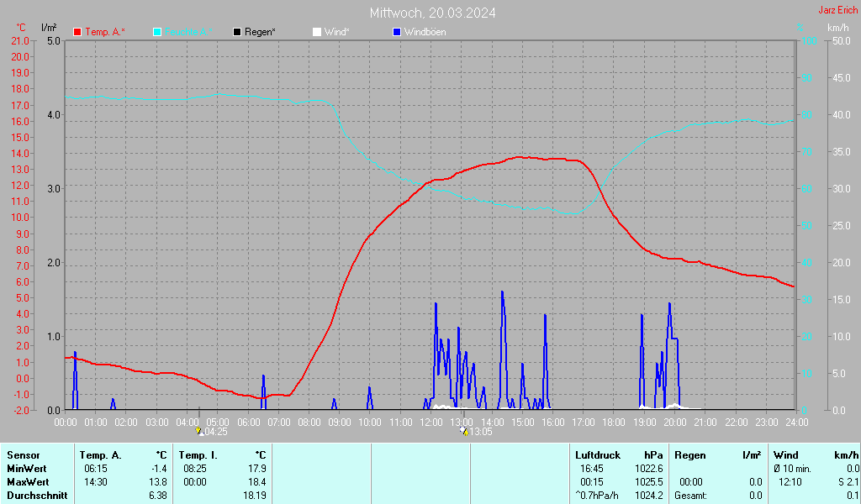Click the Wind header in the table
The image size is (861, 504).
click(786, 454)
